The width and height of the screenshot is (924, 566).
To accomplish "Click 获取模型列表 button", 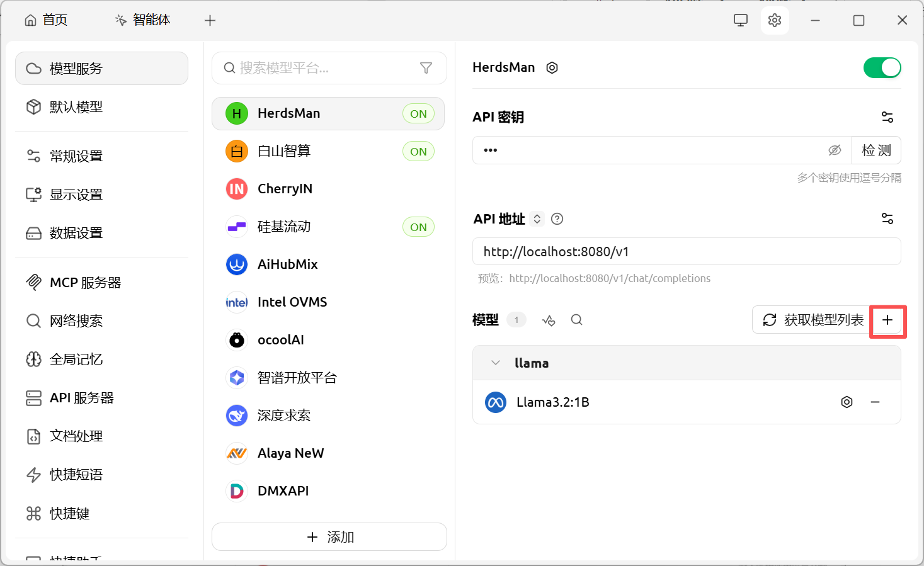I will click(813, 320).
